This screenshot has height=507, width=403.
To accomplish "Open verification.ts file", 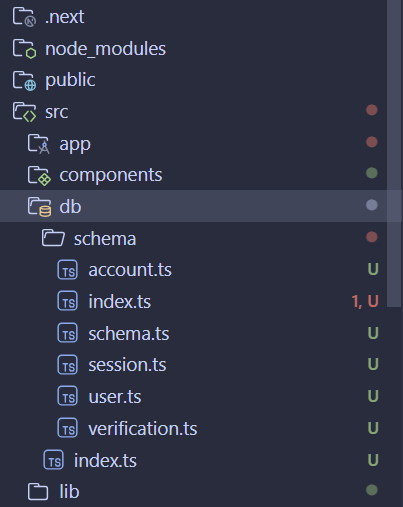I will [143, 428].
